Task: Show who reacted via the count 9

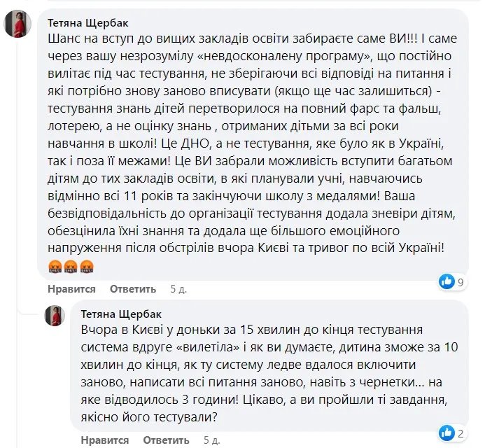Action: (461, 282)
